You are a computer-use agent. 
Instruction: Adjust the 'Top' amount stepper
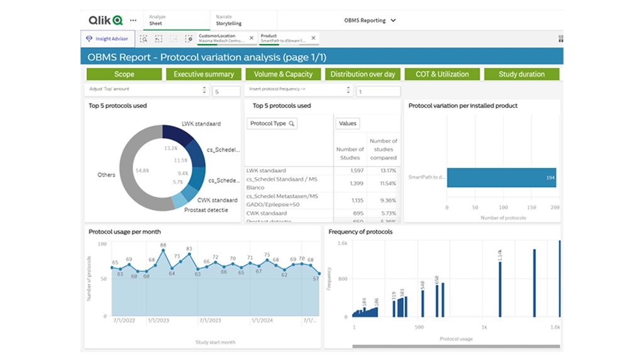tap(204, 90)
